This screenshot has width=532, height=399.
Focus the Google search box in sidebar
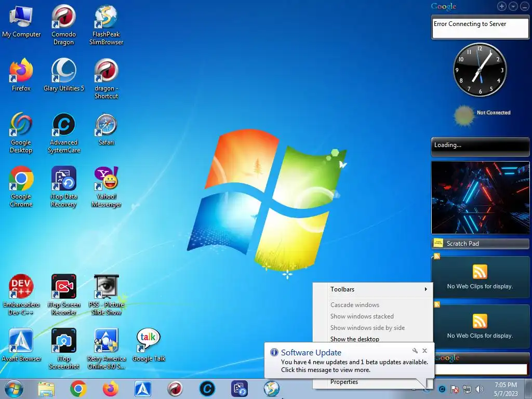coord(481,369)
